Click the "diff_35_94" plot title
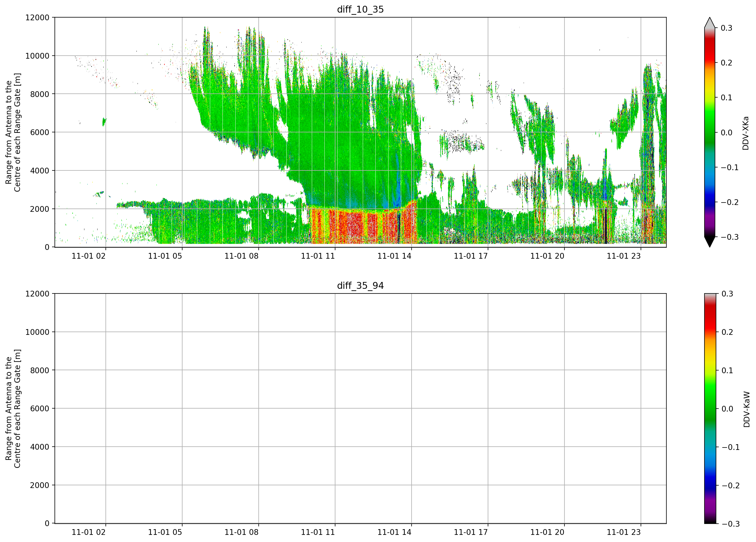 (360, 286)
